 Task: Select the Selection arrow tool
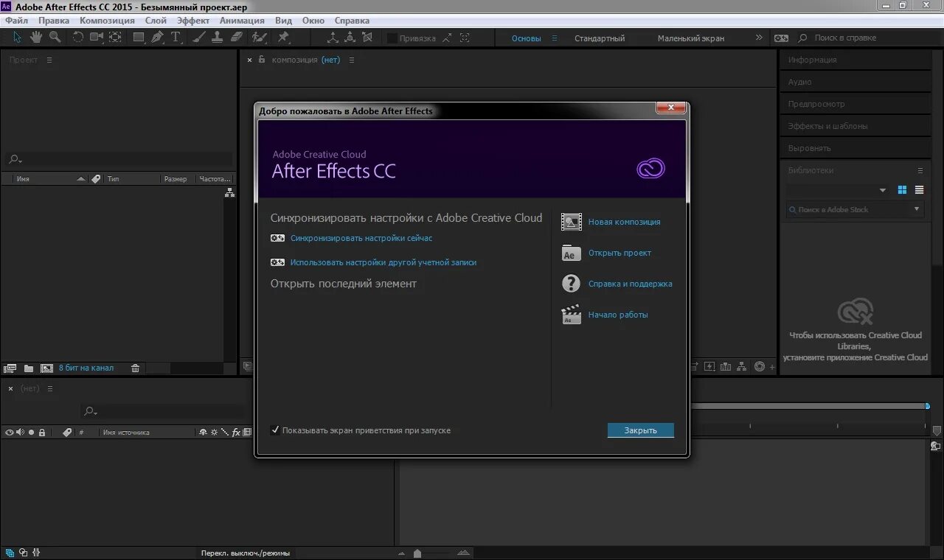coord(18,38)
